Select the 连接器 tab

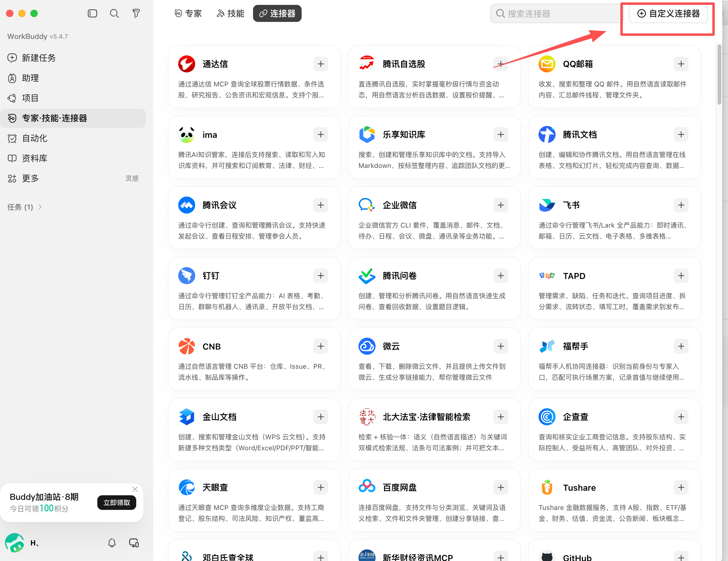tap(277, 13)
